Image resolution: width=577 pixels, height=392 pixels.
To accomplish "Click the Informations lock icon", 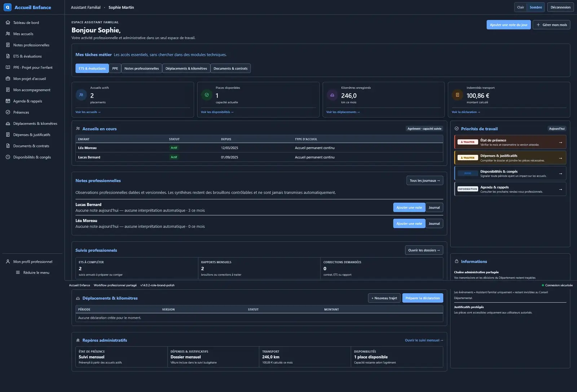I will [x=457, y=261].
